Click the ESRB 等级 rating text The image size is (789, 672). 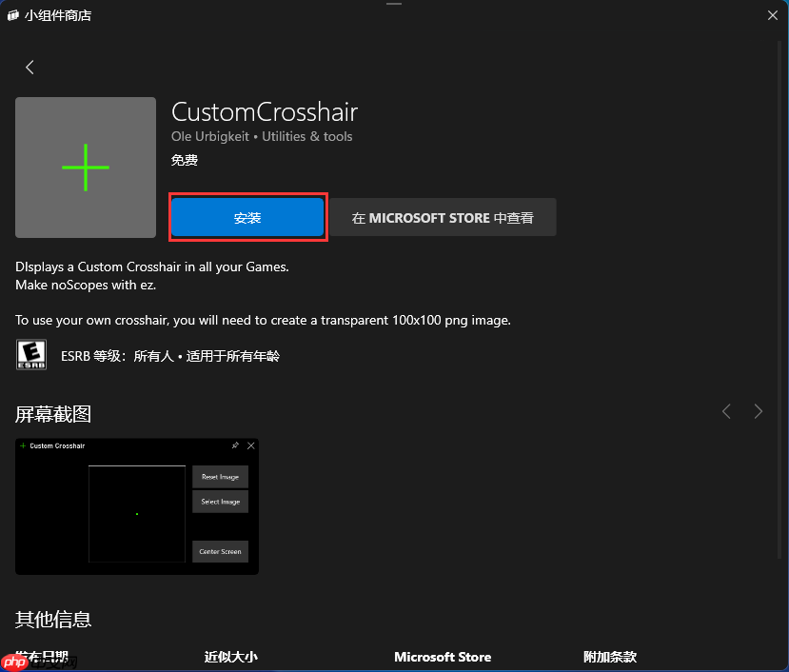[x=170, y=356]
